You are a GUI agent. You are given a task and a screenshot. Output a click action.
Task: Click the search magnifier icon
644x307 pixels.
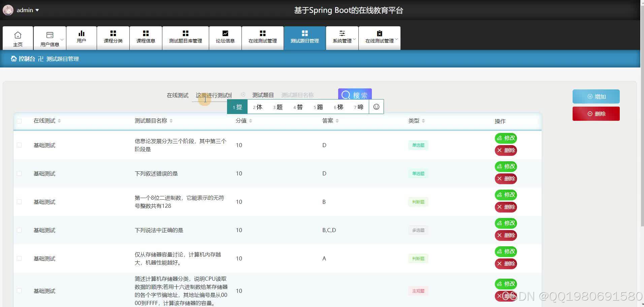click(346, 95)
